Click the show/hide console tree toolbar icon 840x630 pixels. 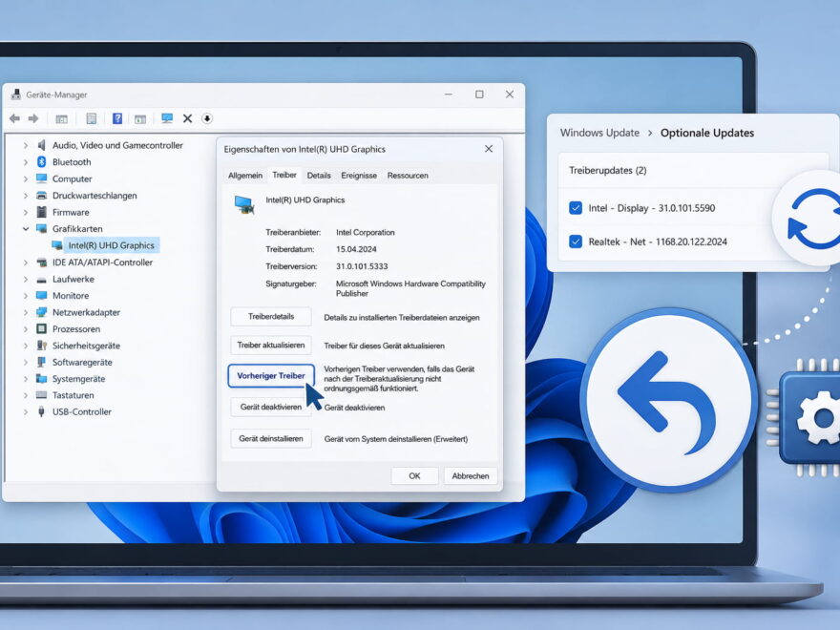click(62, 118)
